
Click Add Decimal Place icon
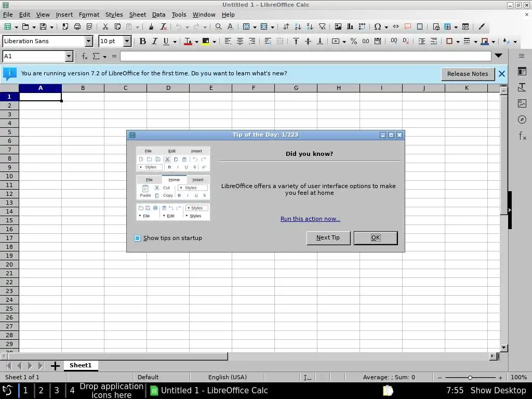pyautogui.click(x=394, y=41)
